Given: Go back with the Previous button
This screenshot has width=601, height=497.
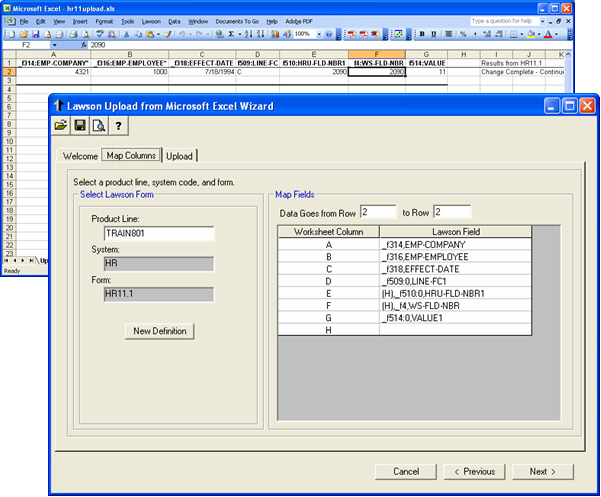Looking at the screenshot, I should (475, 472).
